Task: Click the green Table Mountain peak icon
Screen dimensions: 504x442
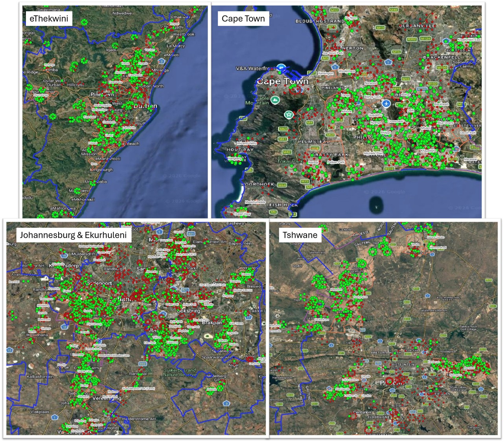Action: 275,100
